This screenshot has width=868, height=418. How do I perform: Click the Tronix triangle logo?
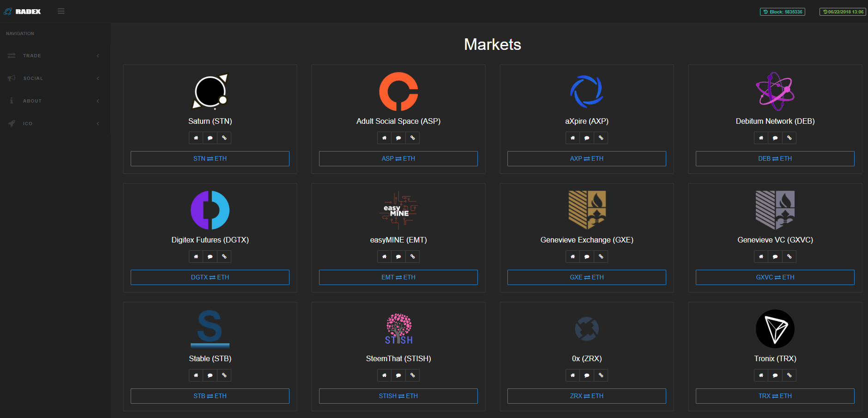775,329
